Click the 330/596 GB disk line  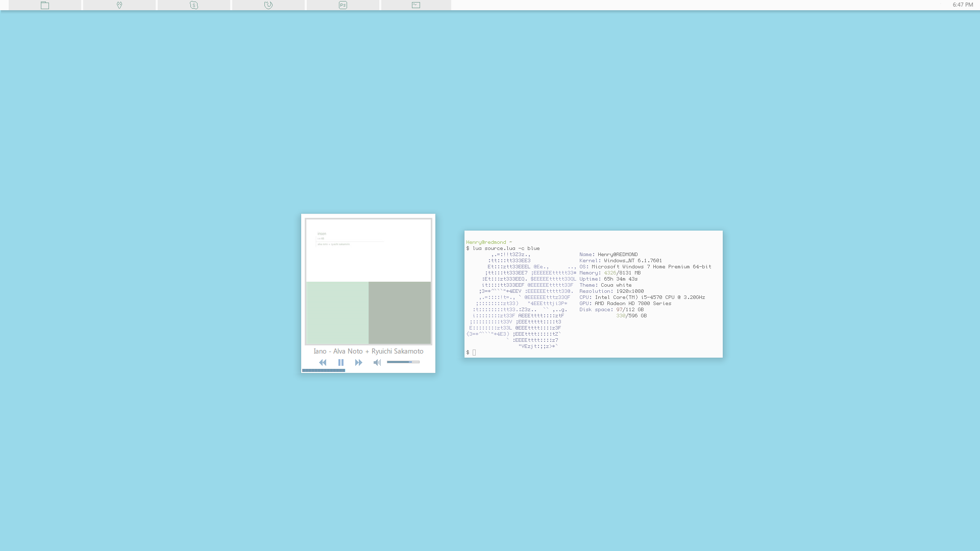tap(631, 316)
